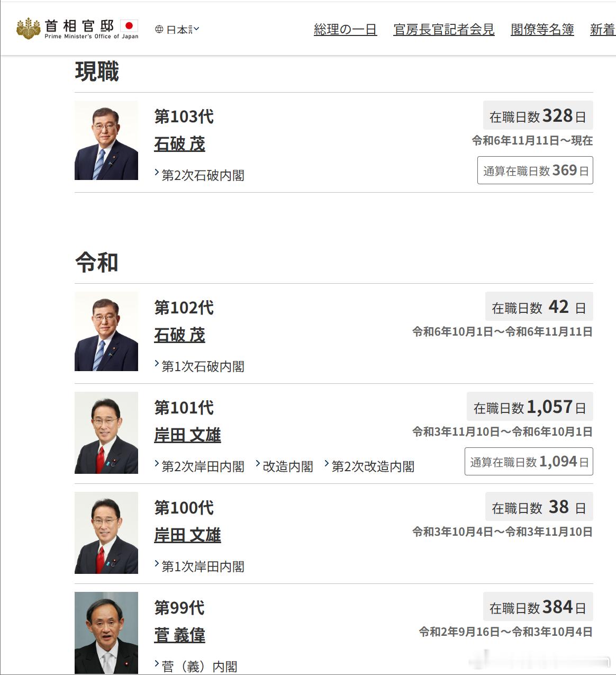Click chevron beside 菅（義）内閣
This screenshot has height=675, width=616.
coord(157,664)
